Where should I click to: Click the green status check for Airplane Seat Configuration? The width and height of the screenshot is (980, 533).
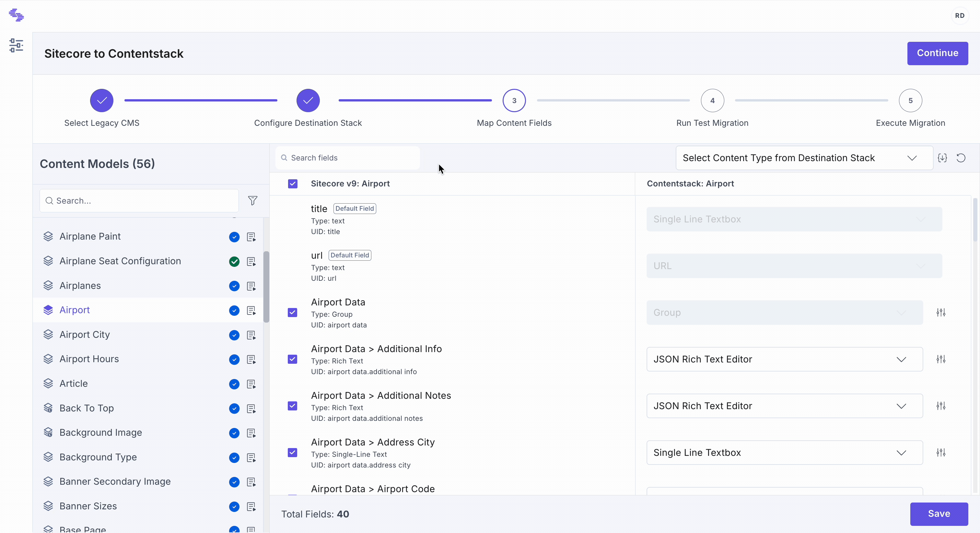234,262
